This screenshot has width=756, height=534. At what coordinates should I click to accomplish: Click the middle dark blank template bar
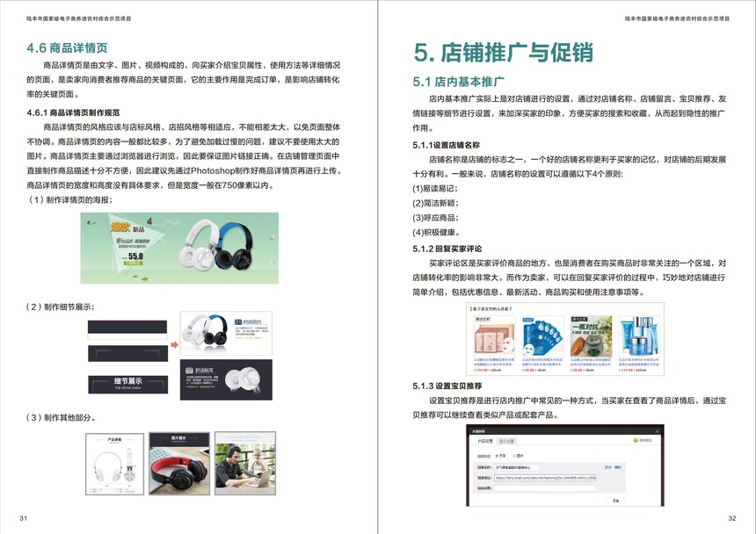click(x=127, y=353)
